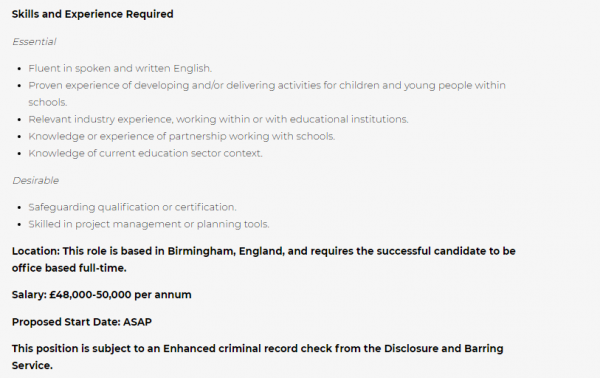Screen dimensions: 600x378
Task: Click the word Service at bottom
Action: [32, 365]
